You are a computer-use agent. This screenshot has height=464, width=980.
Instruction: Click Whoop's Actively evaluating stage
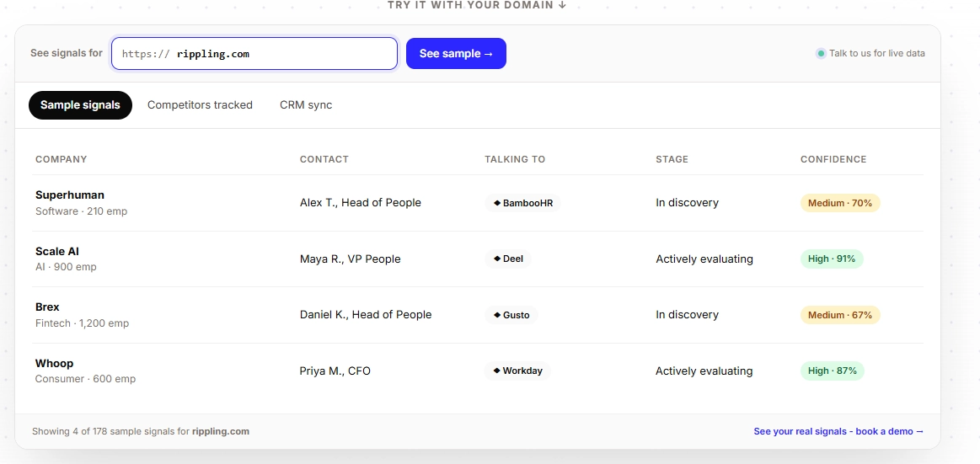click(704, 371)
